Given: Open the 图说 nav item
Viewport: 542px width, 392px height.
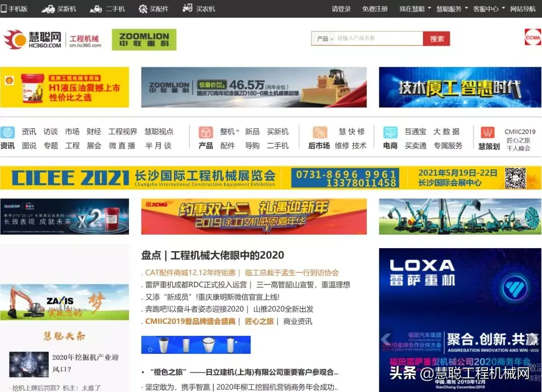Looking at the screenshot, I should 29,146.
